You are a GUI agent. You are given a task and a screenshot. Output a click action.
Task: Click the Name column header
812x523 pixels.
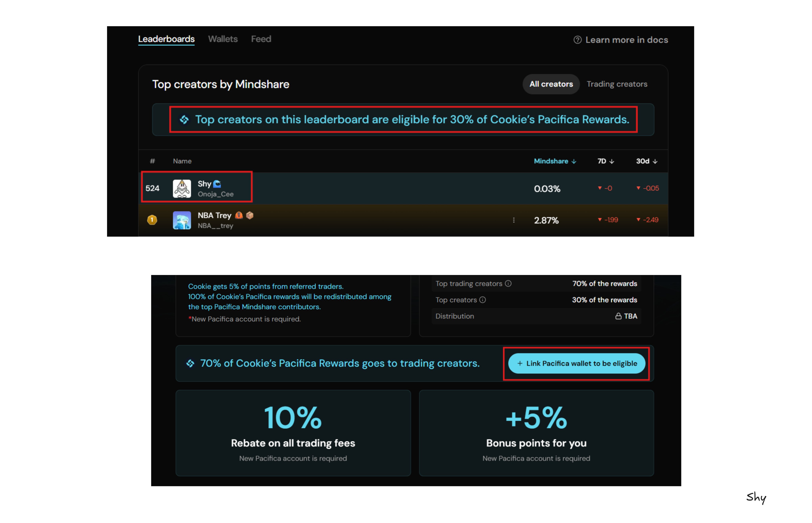182,161
